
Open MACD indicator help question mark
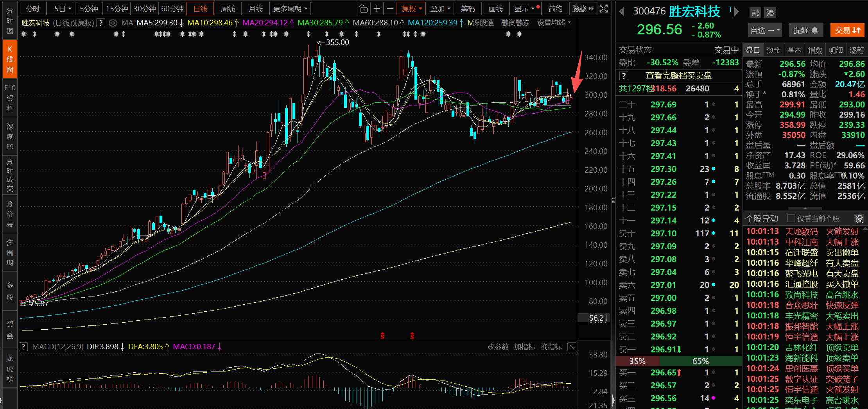click(x=24, y=346)
